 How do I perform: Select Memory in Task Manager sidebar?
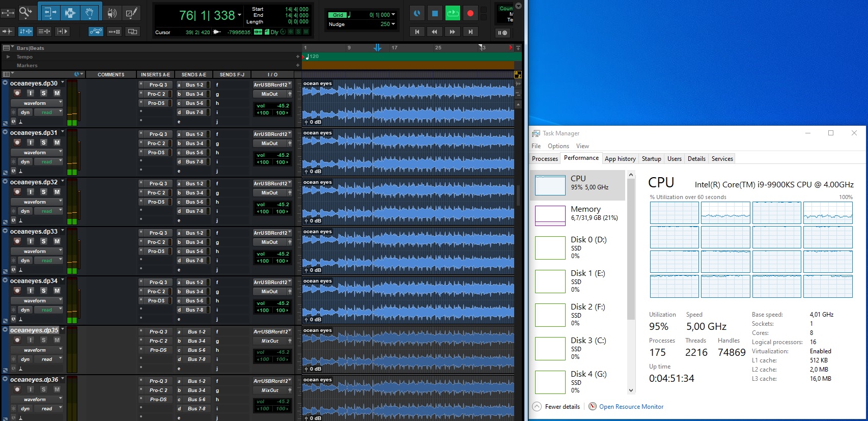[x=577, y=215]
